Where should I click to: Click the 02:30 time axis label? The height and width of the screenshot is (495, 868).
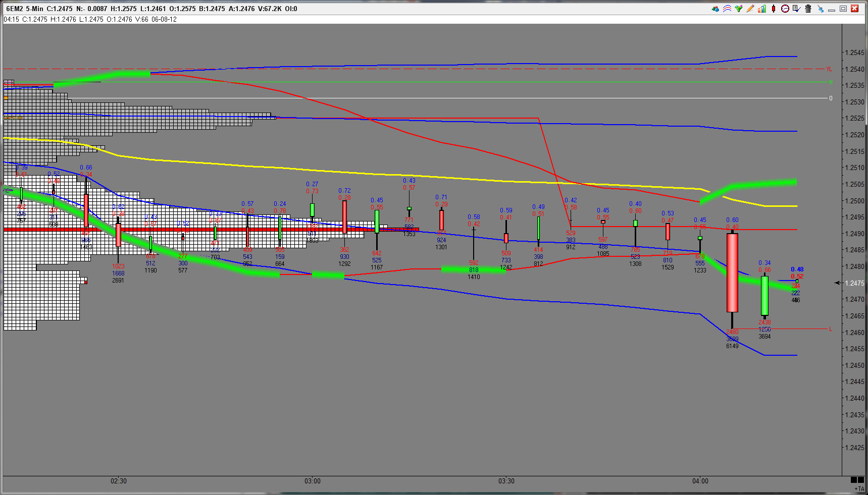click(x=119, y=481)
